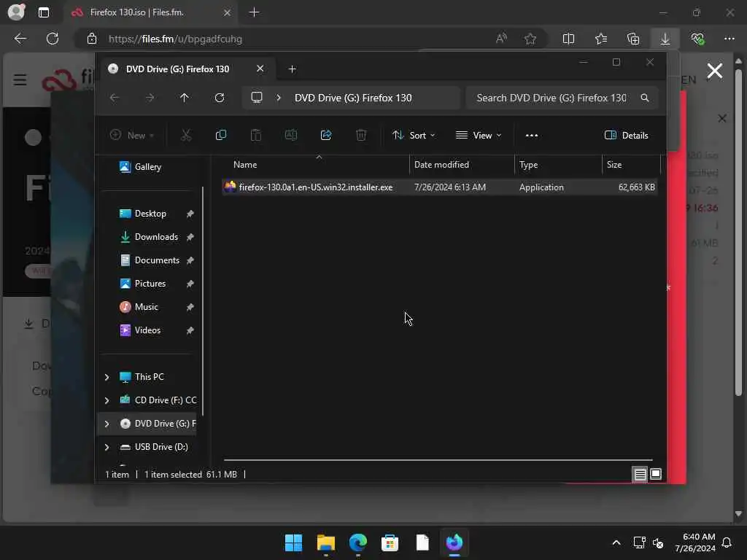
Task: Click the Edge back arrow
Action: pyautogui.click(x=20, y=39)
